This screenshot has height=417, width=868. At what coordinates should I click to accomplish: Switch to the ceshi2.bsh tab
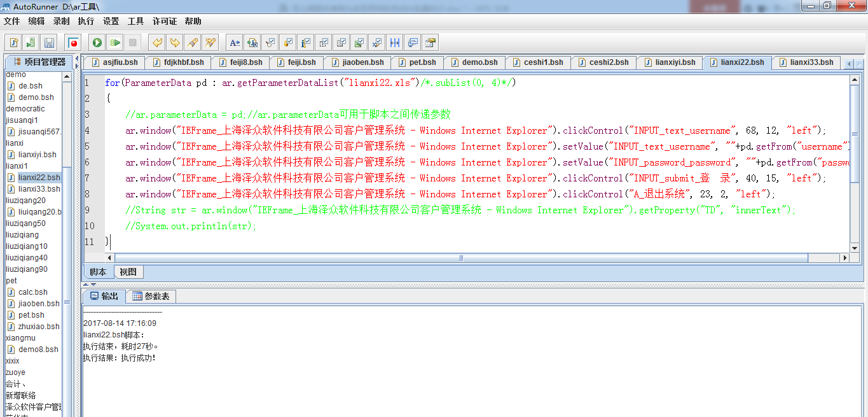coord(603,62)
